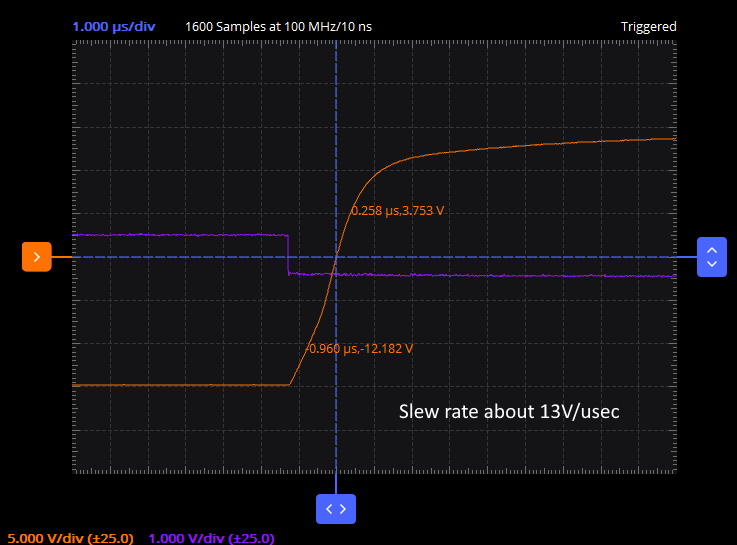Click the 0.258 µs,3.753 V cursor readout
The height and width of the screenshot is (545, 737).
pos(398,210)
